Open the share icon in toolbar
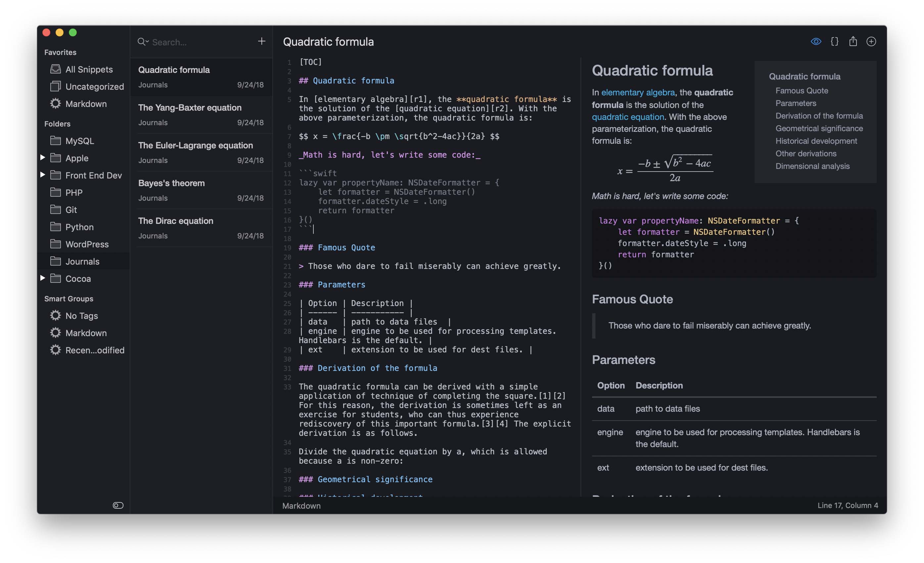The height and width of the screenshot is (563, 924). (x=853, y=41)
